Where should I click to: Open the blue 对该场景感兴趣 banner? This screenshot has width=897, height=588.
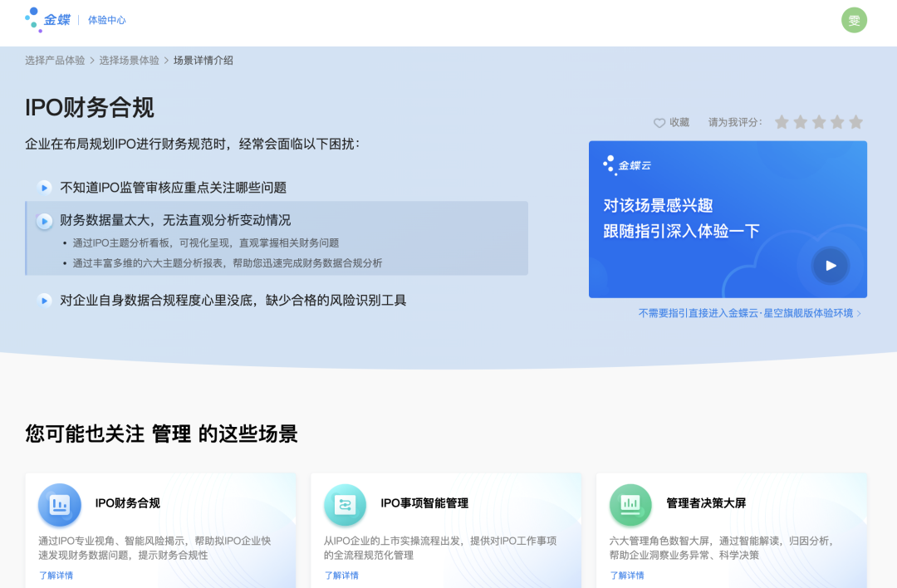click(x=728, y=219)
